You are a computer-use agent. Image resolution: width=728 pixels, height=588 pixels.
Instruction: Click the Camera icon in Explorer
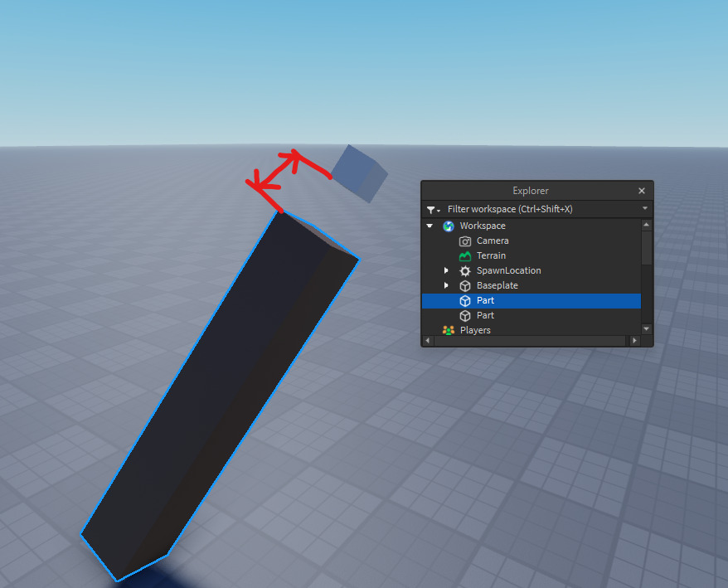465,241
